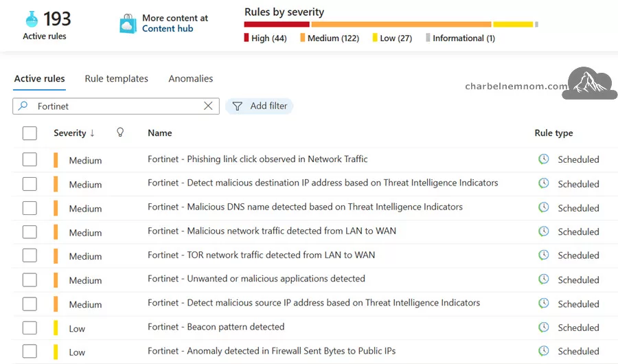Check the Firewall Sent Bytes anomaly checkbox
The height and width of the screenshot is (364, 618).
coord(30,352)
